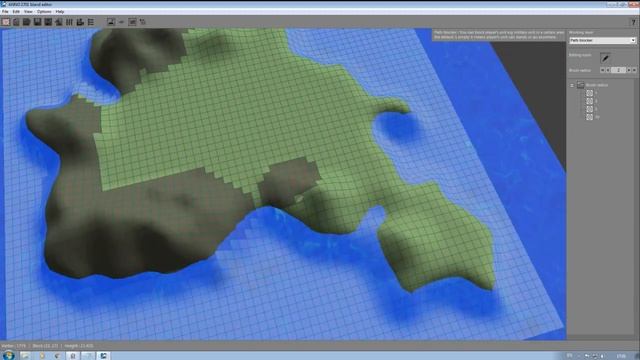The width and height of the screenshot is (640, 360).
Task: Open the Working layer dropdown showing Path blocker
Action: 602,40
